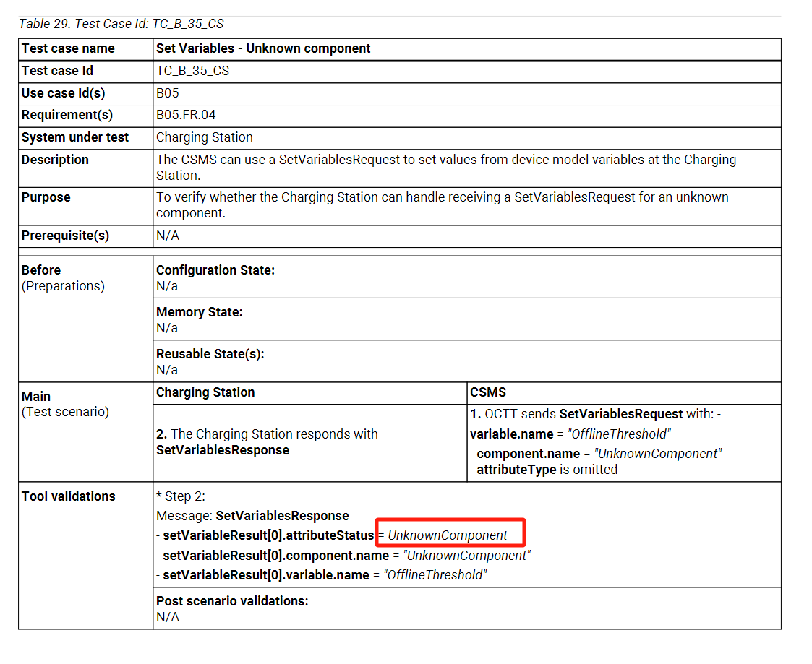
Task: Select the 'Test case name' label cell
Action: pos(86,48)
